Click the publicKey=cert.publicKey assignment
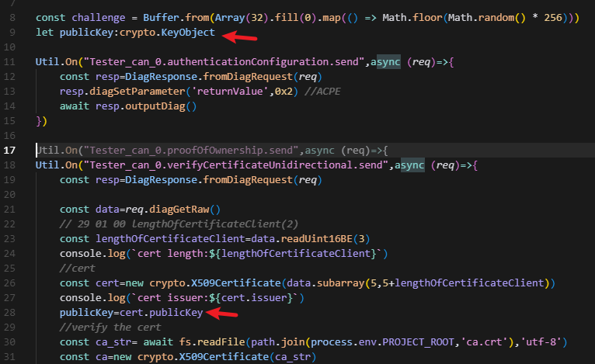This screenshot has width=595, height=364. pyautogui.click(x=130, y=312)
